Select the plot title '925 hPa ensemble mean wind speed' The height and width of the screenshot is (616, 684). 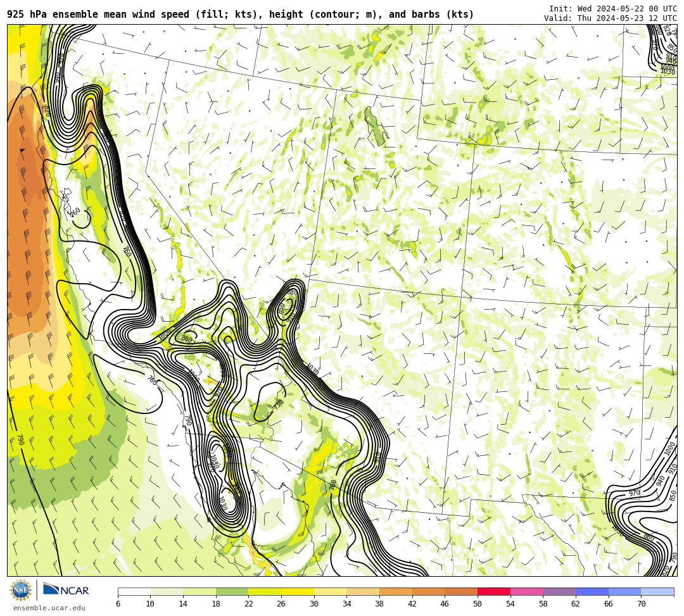pos(98,15)
